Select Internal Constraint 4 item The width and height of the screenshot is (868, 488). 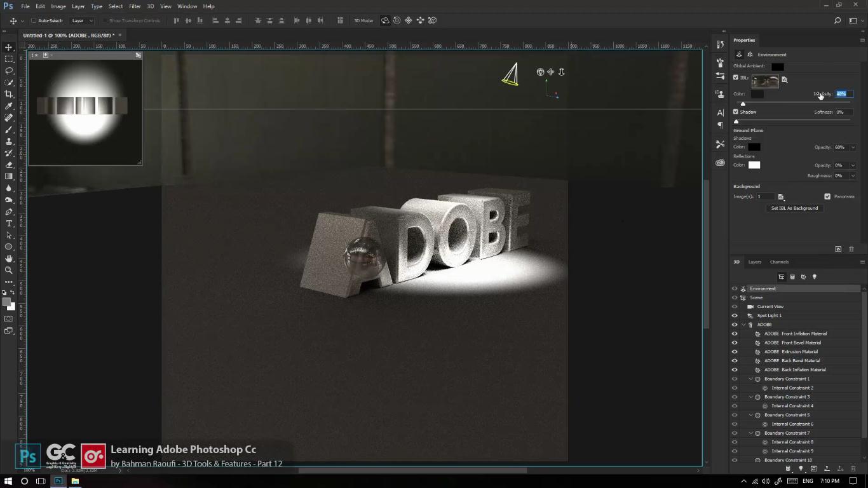(x=792, y=406)
